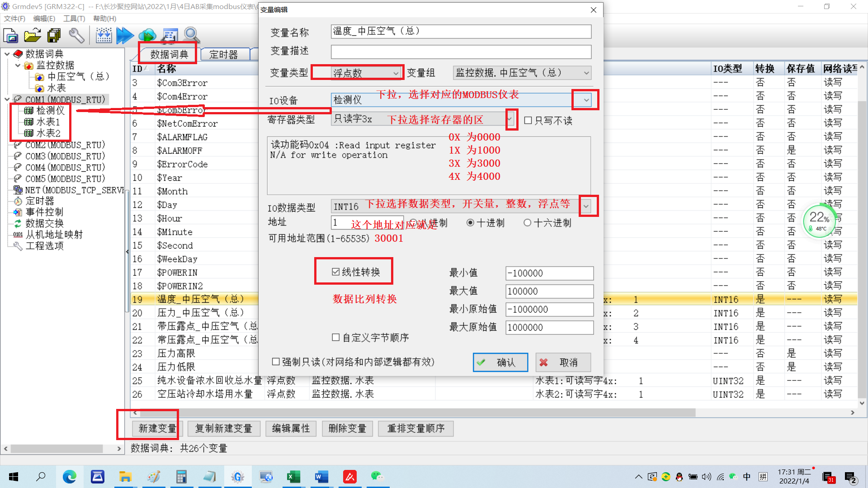The height and width of the screenshot is (488, 868).
Task: Switch to the 定时器 tab
Action: coord(224,55)
